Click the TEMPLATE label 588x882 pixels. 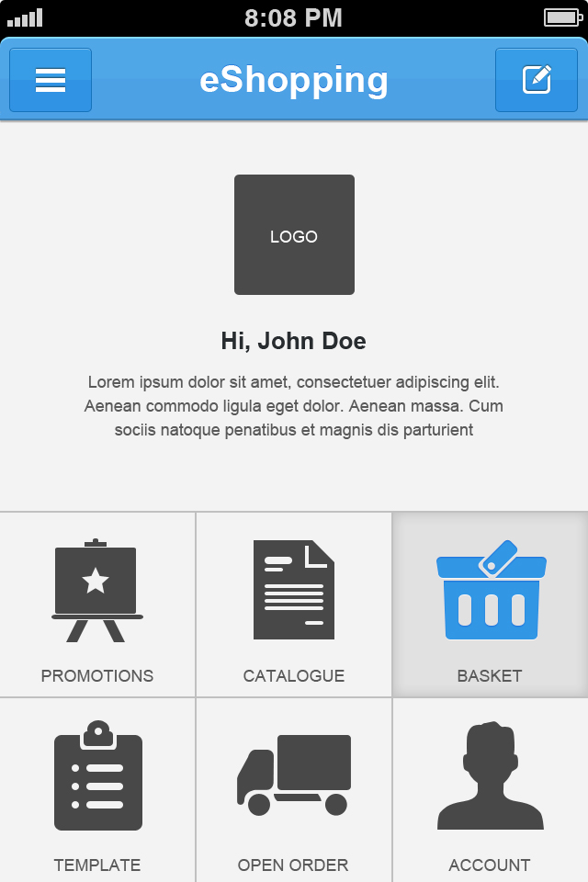[x=97, y=865]
